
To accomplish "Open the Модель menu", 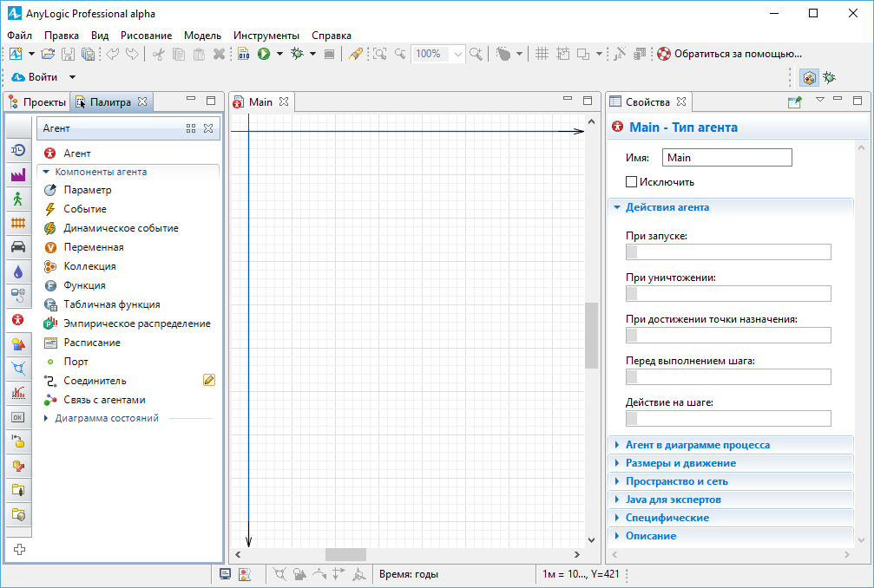I will point(202,36).
